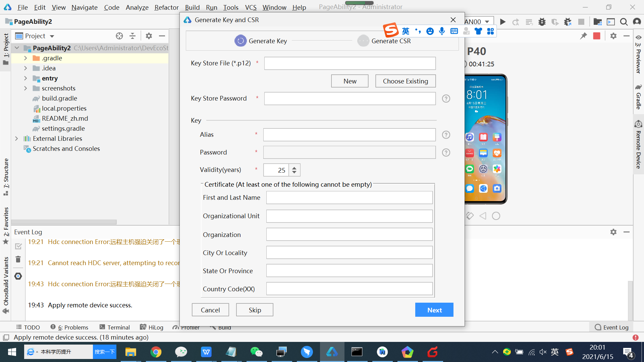This screenshot has height=362, width=644.
Task: Expand External Libraries node
Action: coord(16,138)
